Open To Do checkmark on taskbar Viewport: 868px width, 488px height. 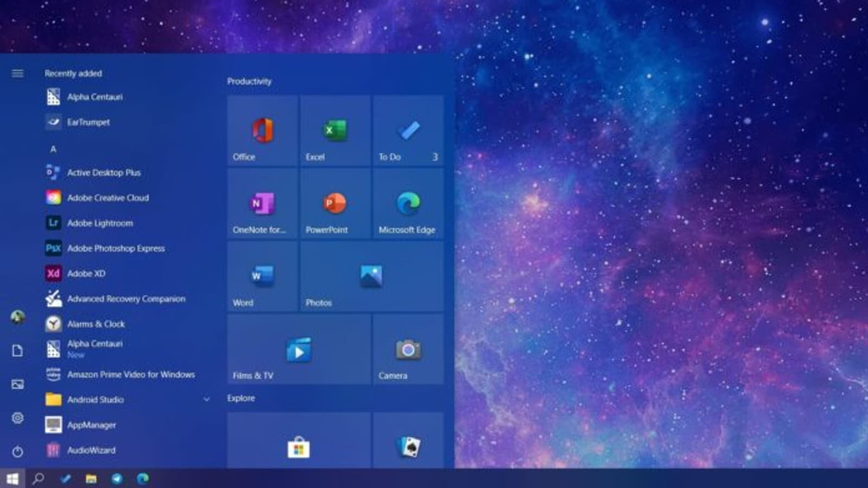[65, 478]
